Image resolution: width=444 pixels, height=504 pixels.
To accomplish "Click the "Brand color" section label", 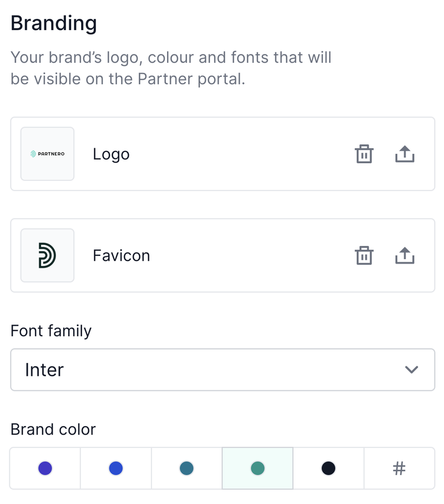I will 53,430.
